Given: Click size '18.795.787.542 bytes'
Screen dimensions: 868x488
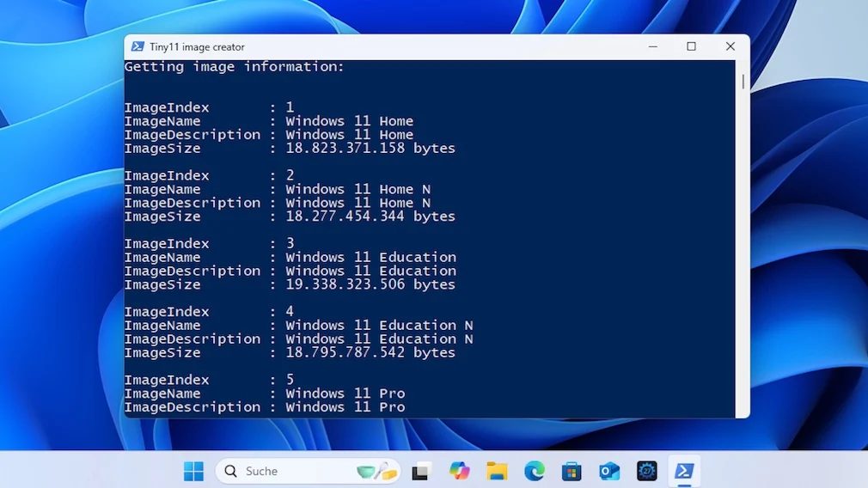Looking at the screenshot, I should [x=370, y=352].
